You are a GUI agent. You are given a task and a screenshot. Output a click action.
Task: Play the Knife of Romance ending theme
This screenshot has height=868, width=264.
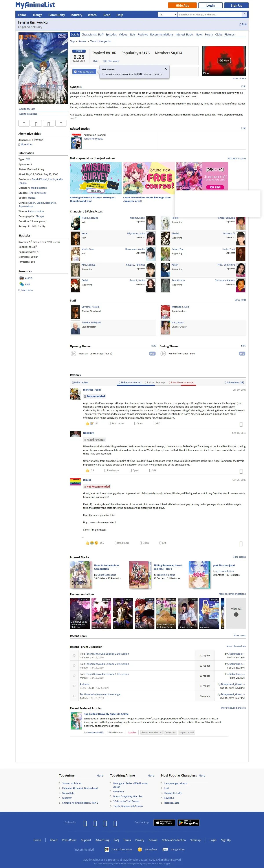click(163, 354)
